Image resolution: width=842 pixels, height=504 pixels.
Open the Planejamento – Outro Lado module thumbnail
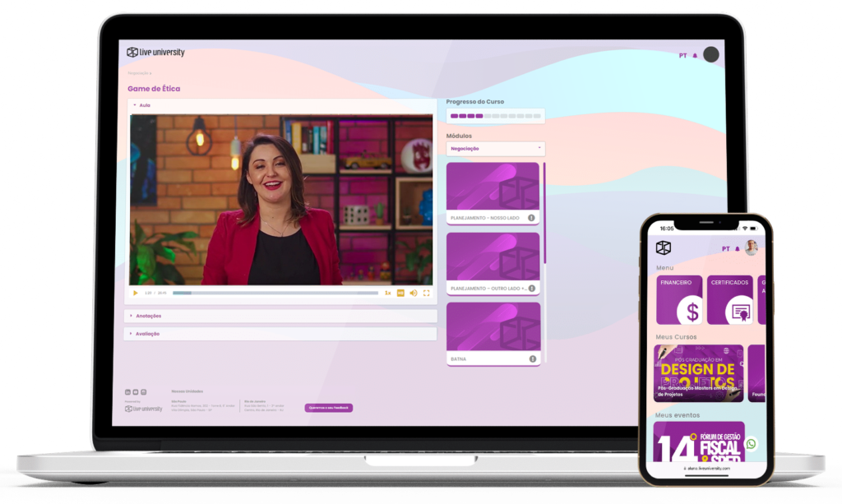pos(493,257)
